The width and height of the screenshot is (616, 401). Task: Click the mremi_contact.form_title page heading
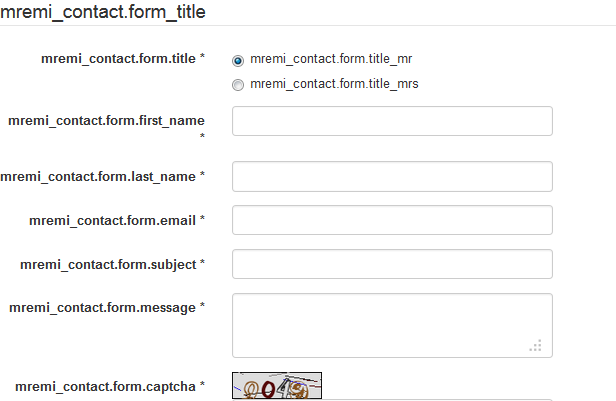pyautogui.click(x=103, y=12)
